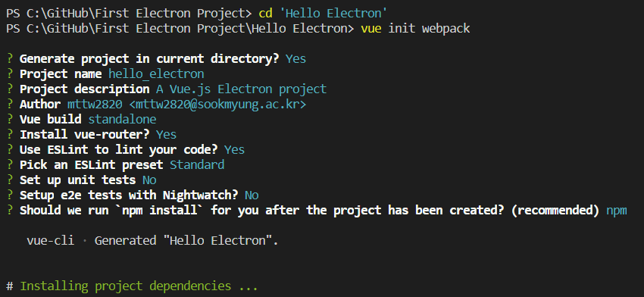Click the 'A Vue.js Electron project' description

click(x=241, y=89)
